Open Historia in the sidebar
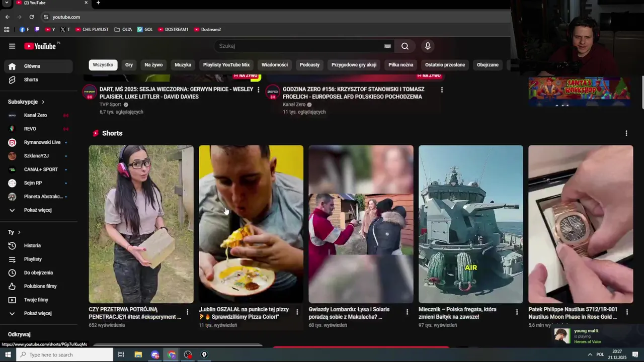The width and height of the screenshot is (644, 362). point(38,246)
